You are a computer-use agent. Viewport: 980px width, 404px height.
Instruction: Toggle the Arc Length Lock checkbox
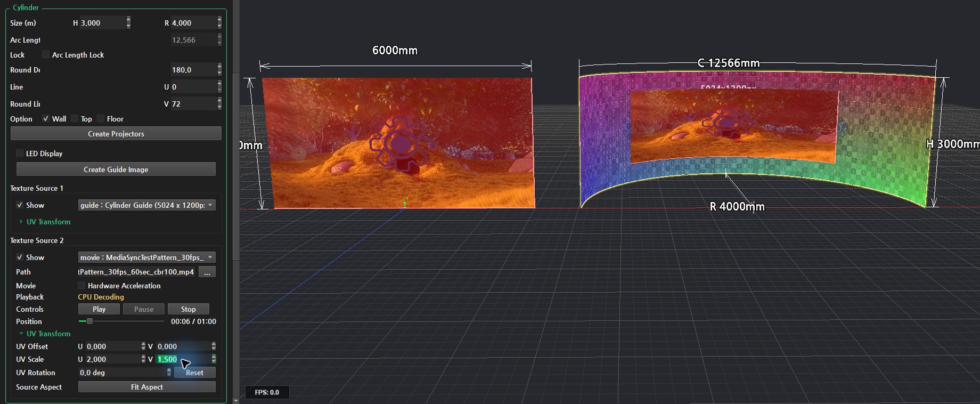[x=46, y=55]
